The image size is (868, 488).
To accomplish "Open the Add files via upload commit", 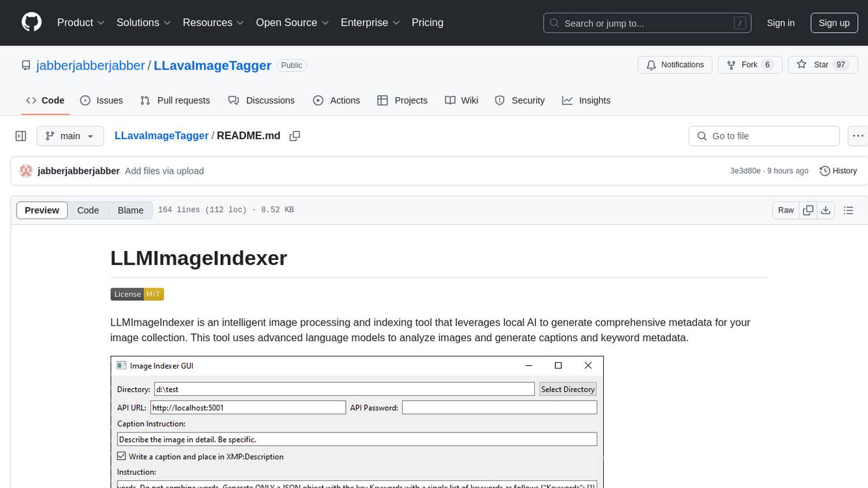I will pyautogui.click(x=164, y=171).
